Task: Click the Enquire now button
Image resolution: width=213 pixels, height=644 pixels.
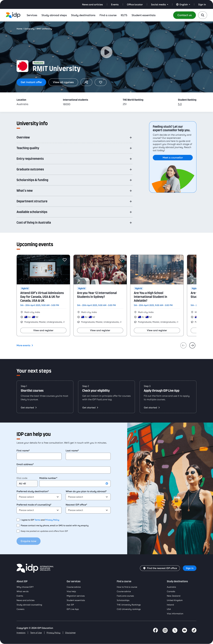Action: (x=29, y=541)
